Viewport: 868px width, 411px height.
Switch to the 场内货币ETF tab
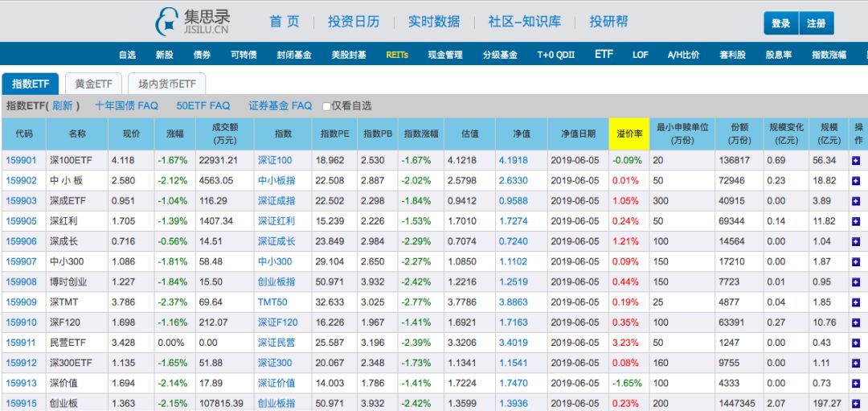[166, 84]
